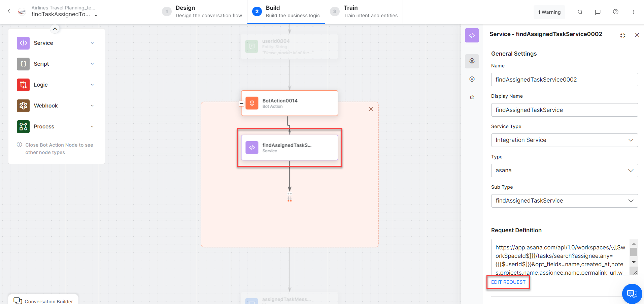
Task: Shrink the service panel with minimize icon
Action: [x=623, y=35]
